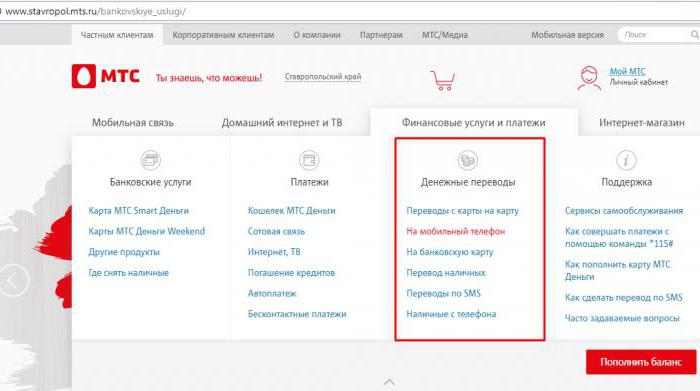Open Бесконтактные платежи link
The width and height of the screenshot is (700, 391).
click(x=297, y=314)
